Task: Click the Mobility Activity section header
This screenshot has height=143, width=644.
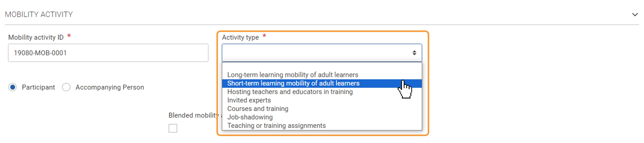Action: 39,15
